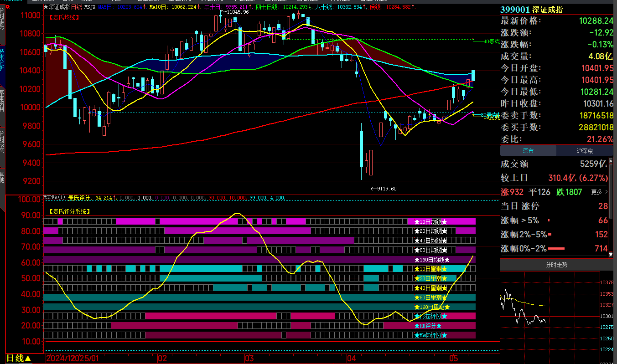Click the 涨幅0%-2% row count 714

[601, 249]
